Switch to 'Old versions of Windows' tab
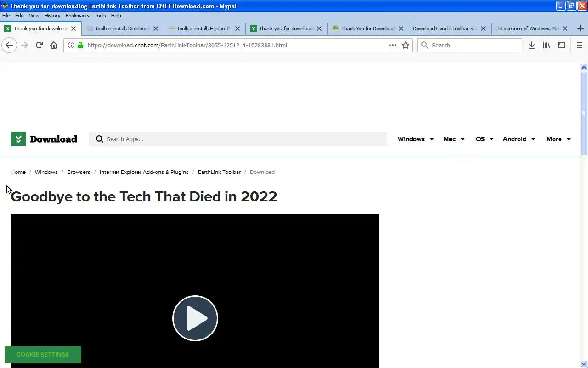 pyautogui.click(x=526, y=29)
